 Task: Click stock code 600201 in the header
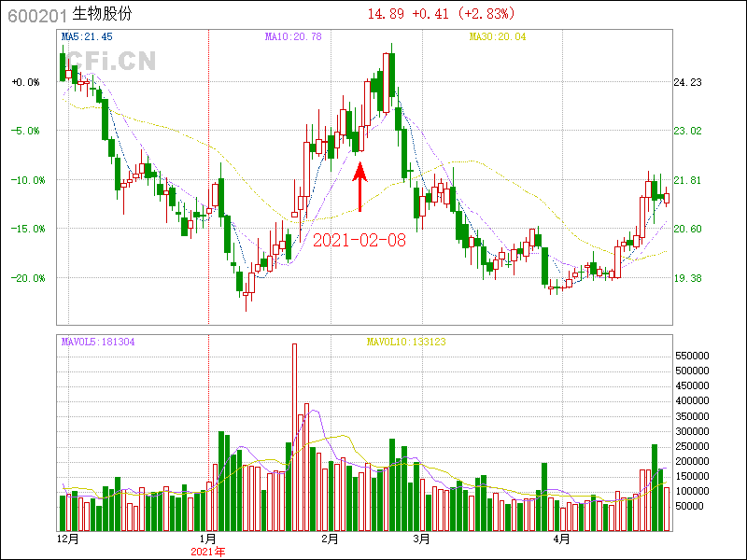tap(36, 15)
